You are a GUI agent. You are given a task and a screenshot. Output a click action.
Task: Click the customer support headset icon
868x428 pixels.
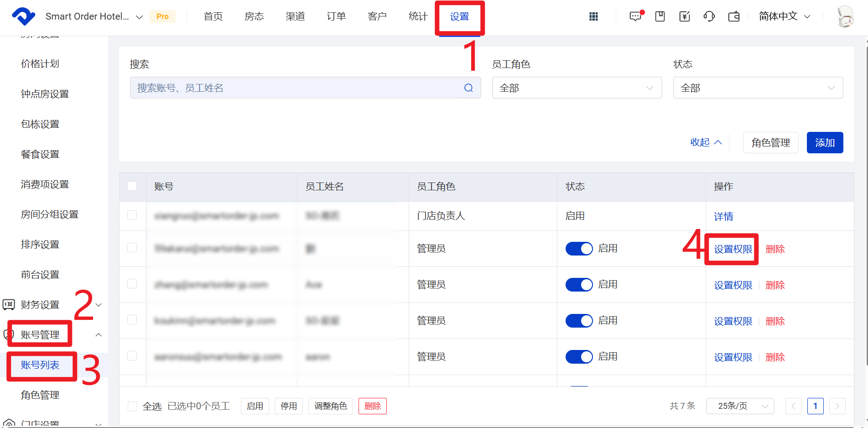[x=709, y=16]
